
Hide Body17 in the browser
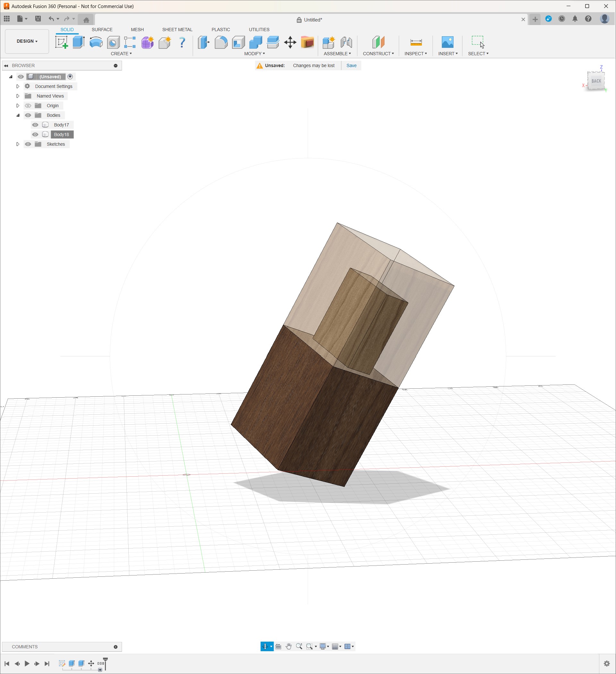point(35,125)
